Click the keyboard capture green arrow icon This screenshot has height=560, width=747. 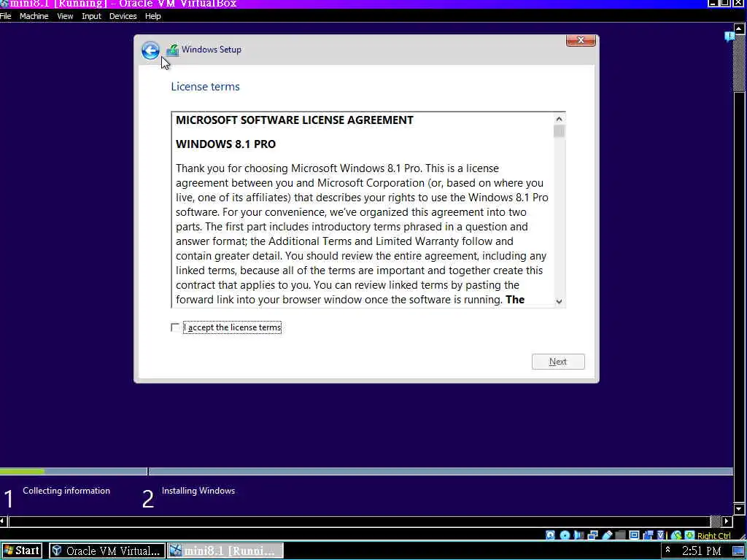(x=689, y=535)
